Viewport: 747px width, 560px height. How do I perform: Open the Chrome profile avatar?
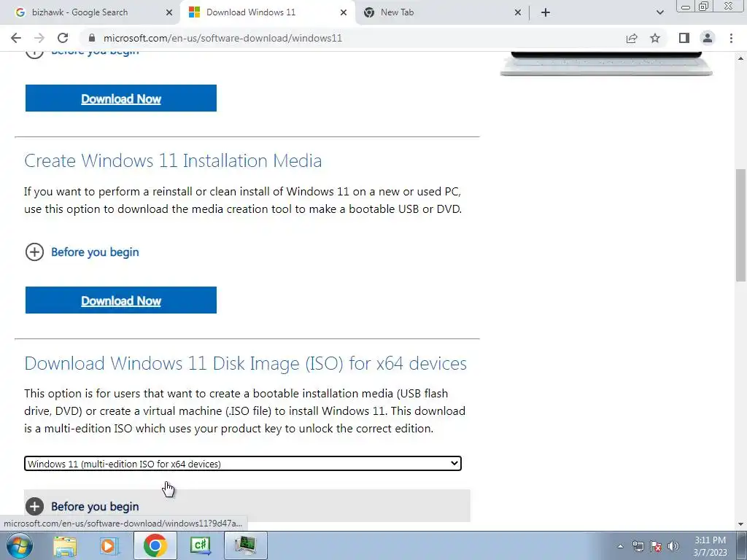[x=708, y=38]
